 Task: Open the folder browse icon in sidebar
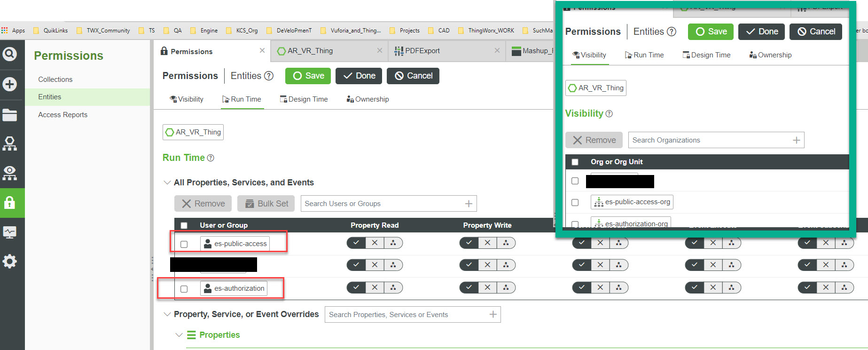[x=9, y=115]
